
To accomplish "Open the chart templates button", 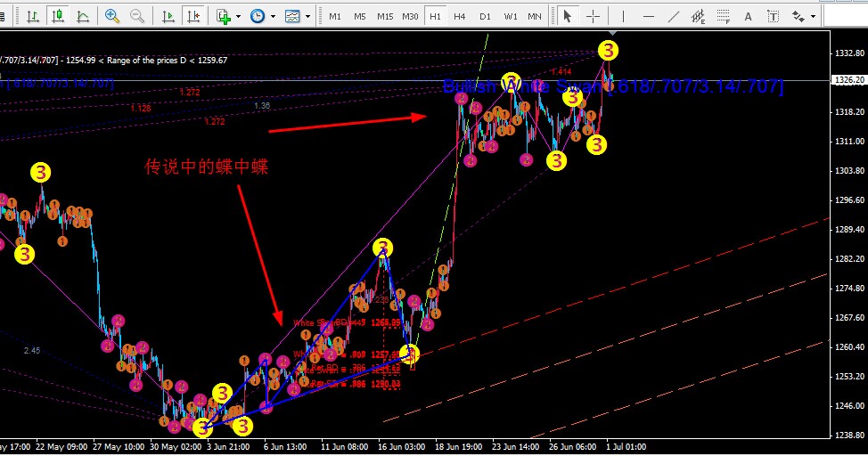I will pos(292,17).
